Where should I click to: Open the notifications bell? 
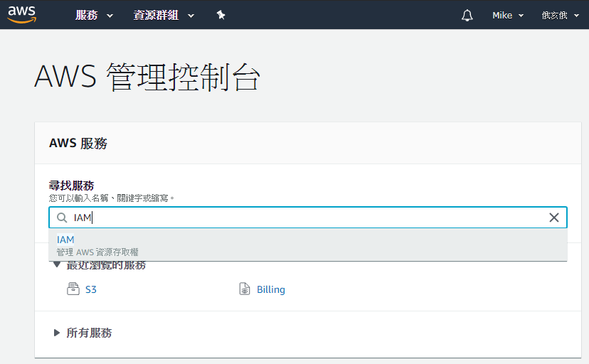coord(467,16)
